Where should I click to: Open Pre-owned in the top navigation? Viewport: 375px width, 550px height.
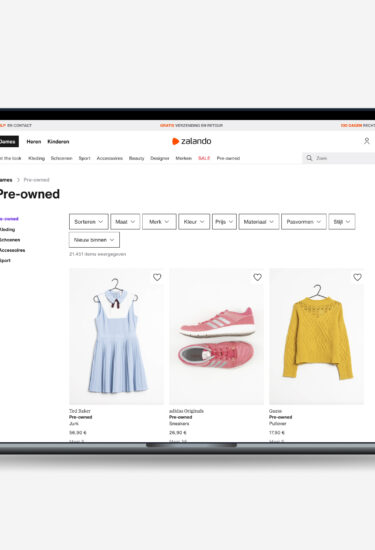pos(228,158)
